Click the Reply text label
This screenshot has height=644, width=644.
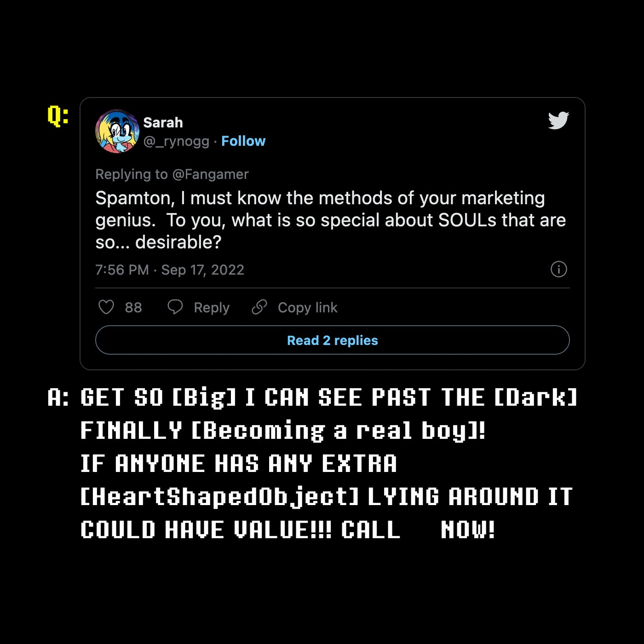[212, 307]
